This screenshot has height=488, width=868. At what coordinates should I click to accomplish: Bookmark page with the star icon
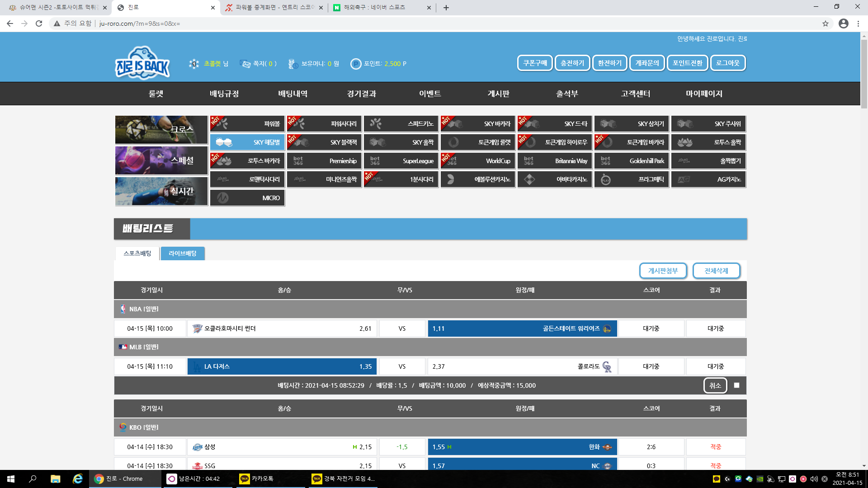(826, 23)
